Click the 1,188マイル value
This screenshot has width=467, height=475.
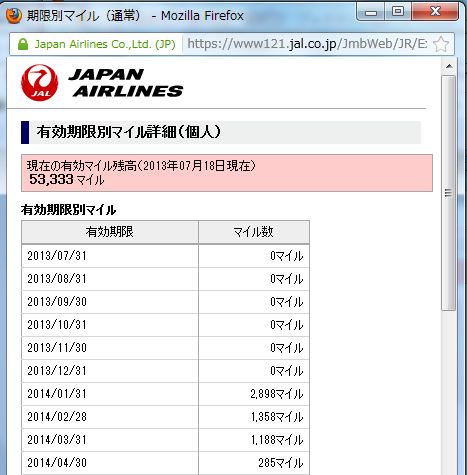277,440
